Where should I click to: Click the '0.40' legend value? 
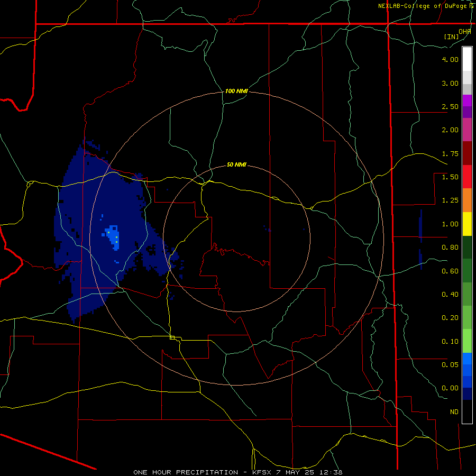tap(450, 295)
